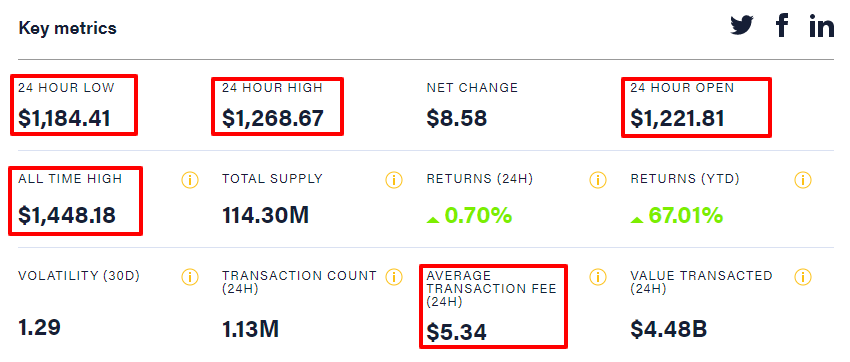Open info icon for Volatility (30D)

190,277
